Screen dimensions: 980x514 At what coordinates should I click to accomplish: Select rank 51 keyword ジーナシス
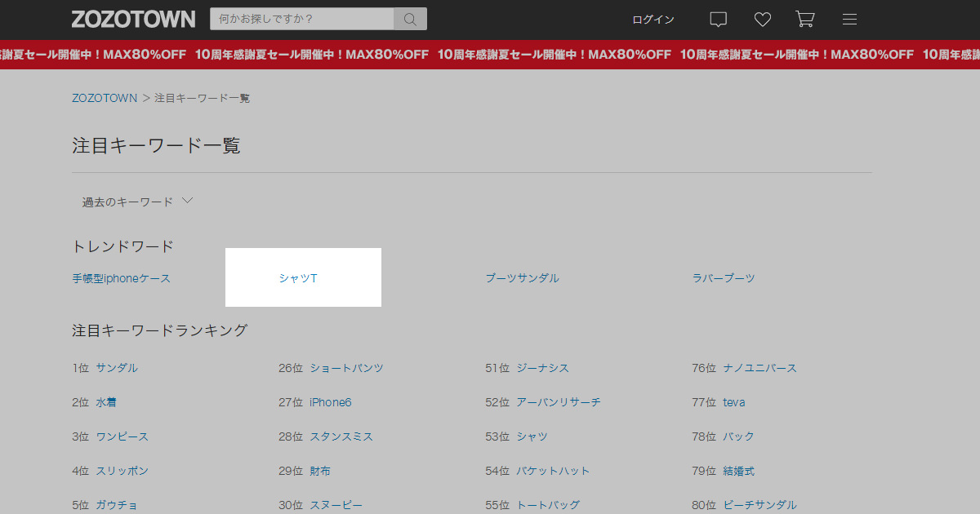542,368
